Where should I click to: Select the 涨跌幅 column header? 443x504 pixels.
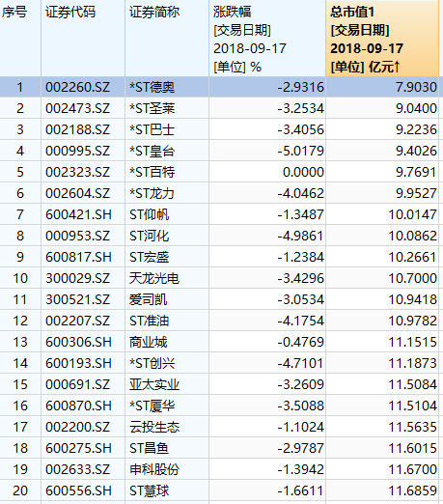click(x=267, y=39)
